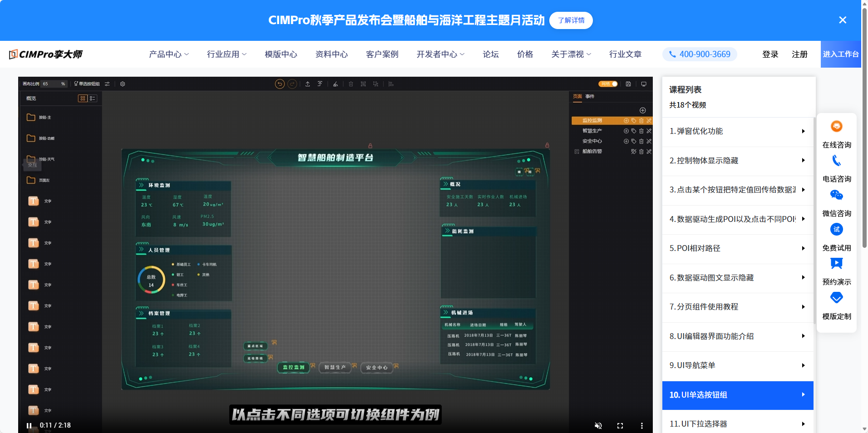Open the 在线咨询 online chat icon
Image resolution: width=868 pixels, height=433 pixels.
pos(837,126)
